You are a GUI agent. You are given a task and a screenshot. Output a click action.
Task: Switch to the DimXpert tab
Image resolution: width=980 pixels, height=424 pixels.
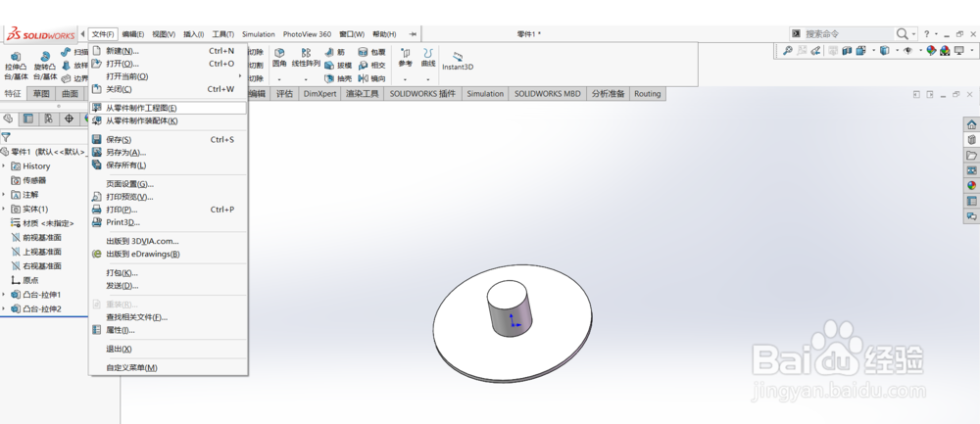pyautogui.click(x=320, y=94)
